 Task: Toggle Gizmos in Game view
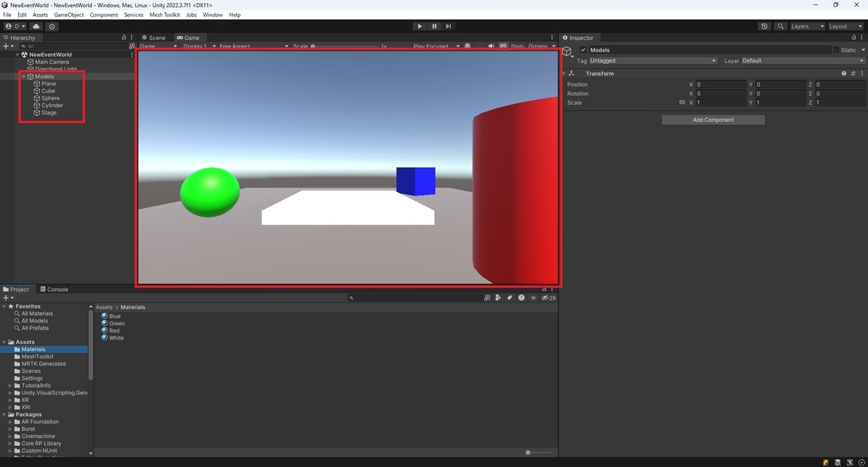click(x=538, y=46)
